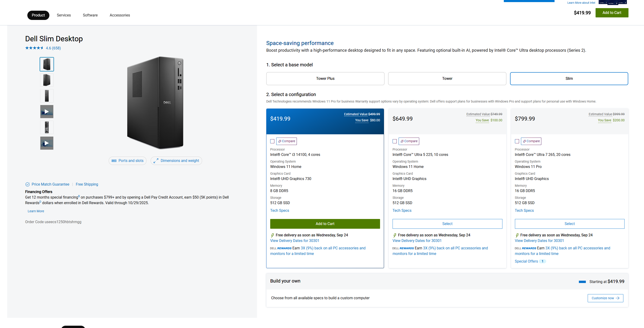Open Dimensions and weight expand icon
Viewport: 644px width, 328px height.
click(x=156, y=161)
